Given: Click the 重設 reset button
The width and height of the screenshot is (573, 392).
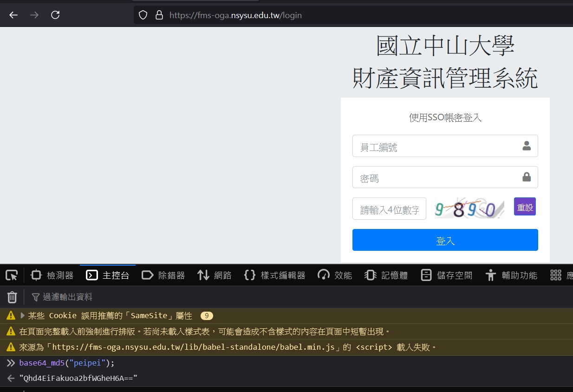Looking at the screenshot, I should 525,207.
